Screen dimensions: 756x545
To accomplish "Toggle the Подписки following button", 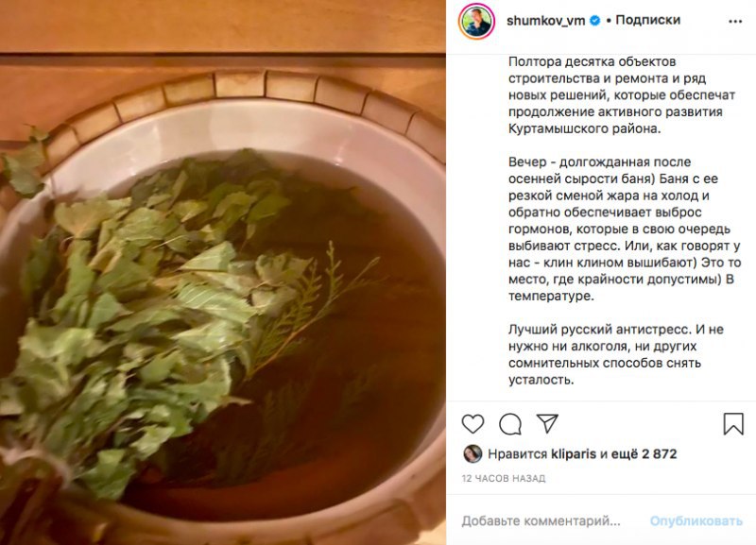I will coord(648,20).
